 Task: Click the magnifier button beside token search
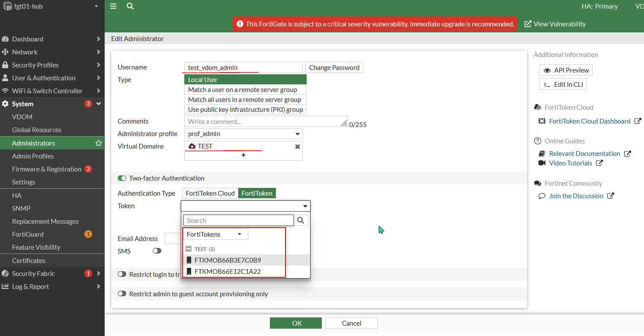(301, 220)
